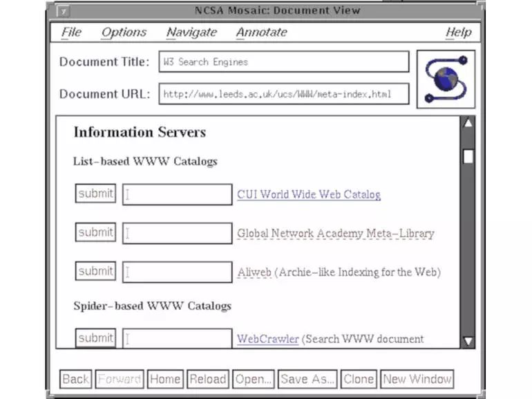Open the Options menu

click(x=124, y=33)
